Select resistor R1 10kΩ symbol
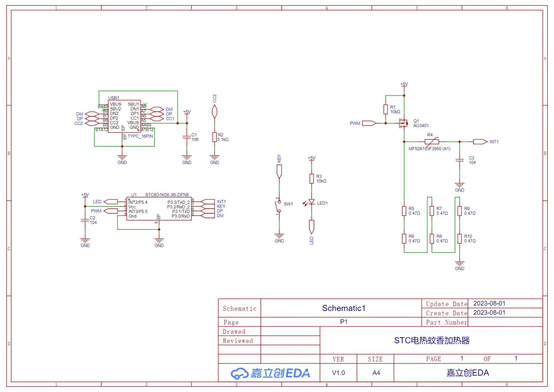The width and height of the screenshot is (554, 392). tap(385, 110)
